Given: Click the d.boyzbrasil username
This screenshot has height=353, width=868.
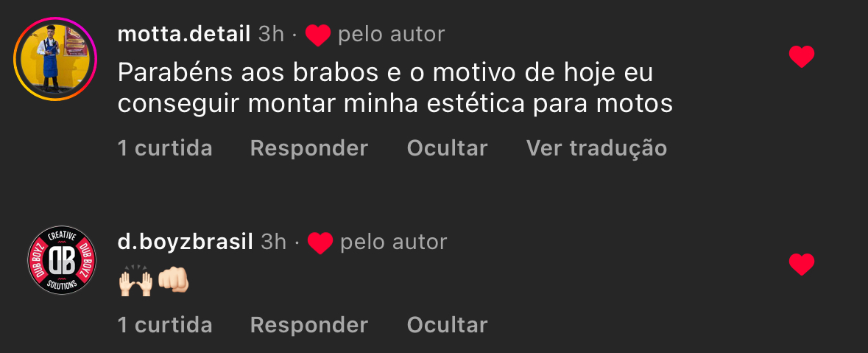Looking at the screenshot, I should click(186, 242).
